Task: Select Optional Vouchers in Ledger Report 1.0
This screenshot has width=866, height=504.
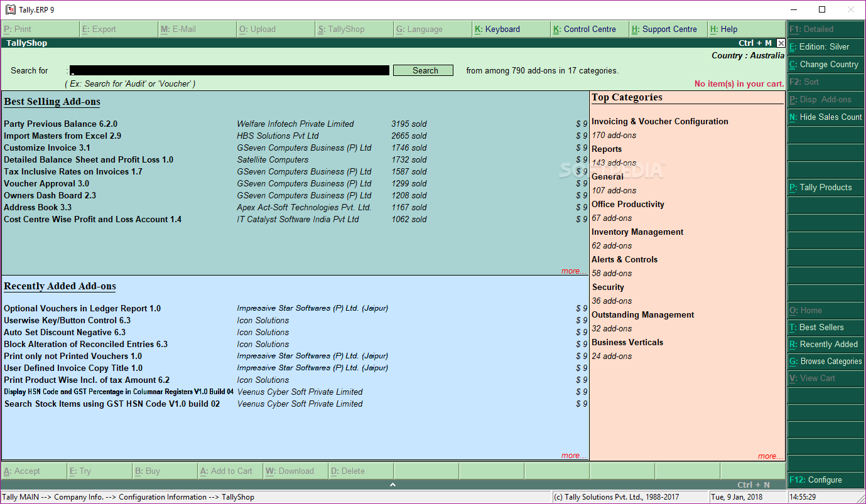Action: (82, 308)
